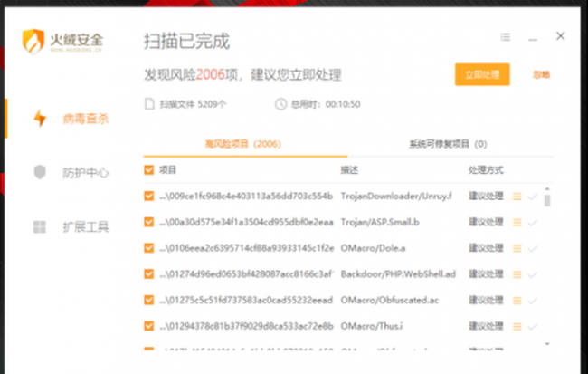Switch to the 系统可修复项目 (0) tab
This screenshot has width=588, height=374.
pos(448,144)
